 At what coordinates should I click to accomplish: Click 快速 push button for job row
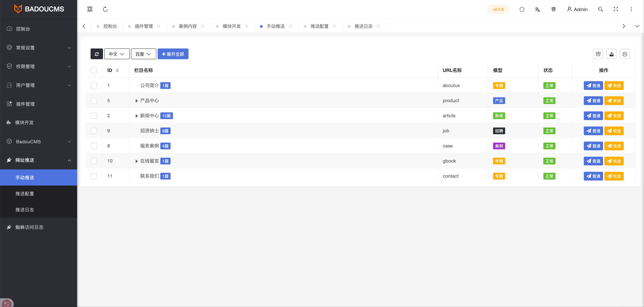[614, 131]
